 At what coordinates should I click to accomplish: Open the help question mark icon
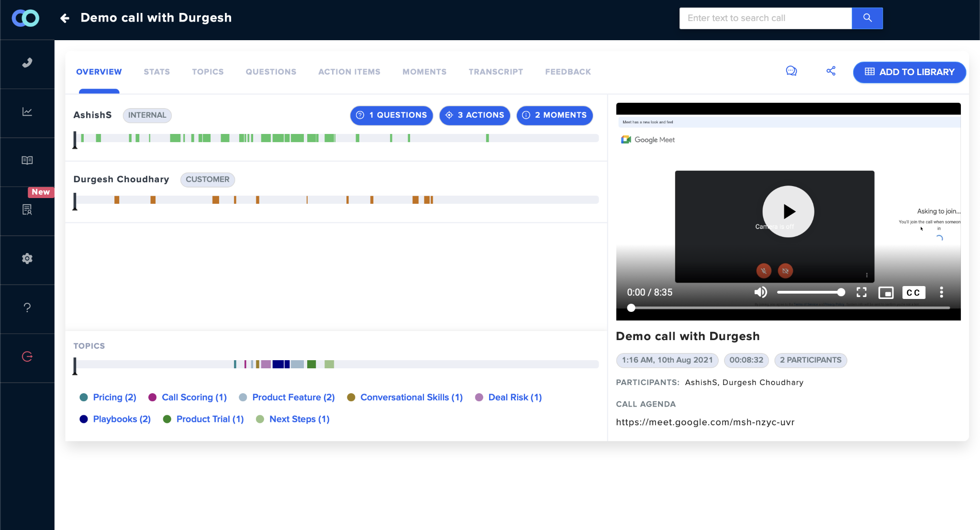[x=27, y=308]
